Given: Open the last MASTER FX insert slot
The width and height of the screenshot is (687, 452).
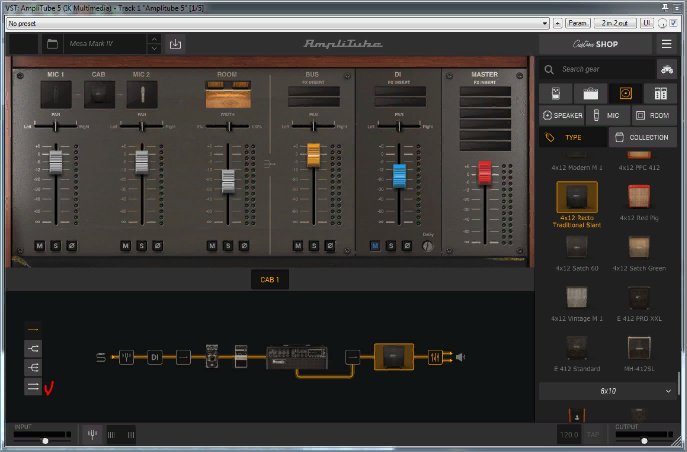Looking at the screenshot, I should (x=485, y=146).
